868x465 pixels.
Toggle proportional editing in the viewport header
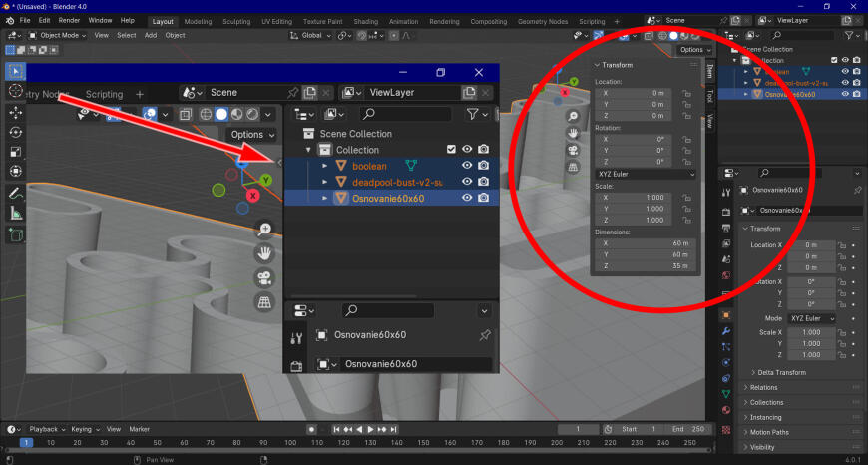click(393, 36)
